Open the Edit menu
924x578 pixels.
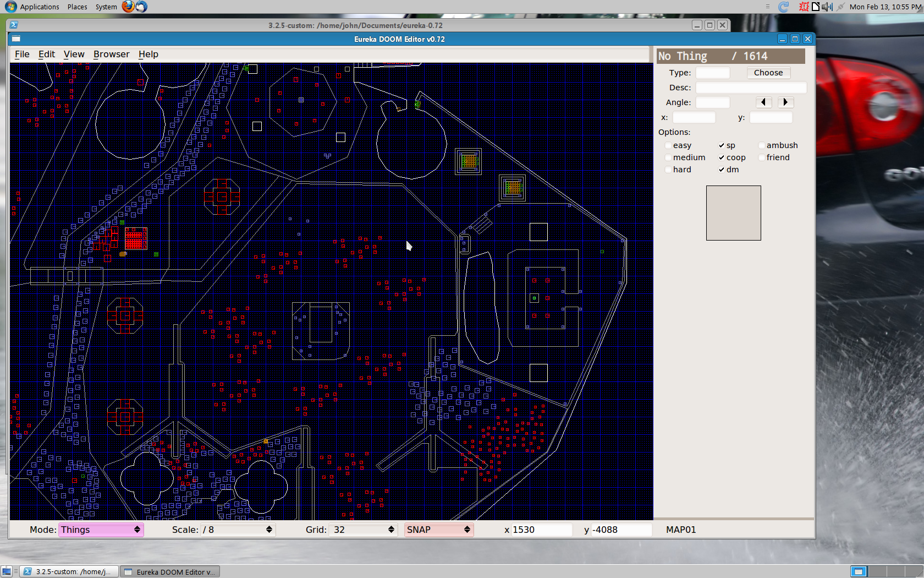click(x=47, y=54)
